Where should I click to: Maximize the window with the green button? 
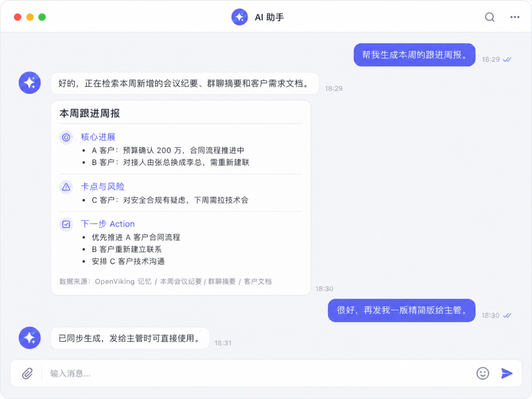click(42, 17)
